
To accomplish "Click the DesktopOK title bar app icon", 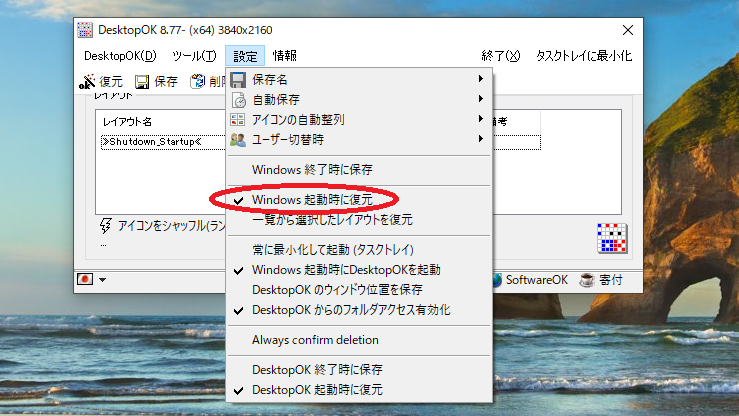I will click(x=85, y=30).
